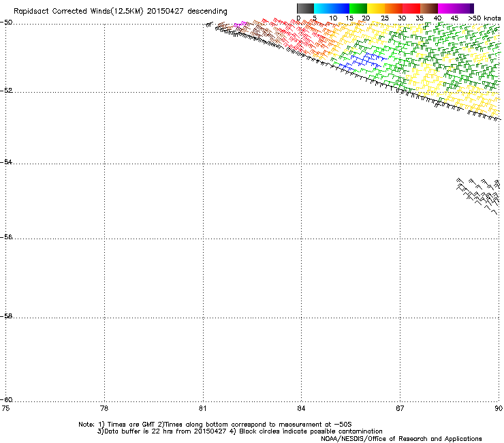
Task: Click the '30' label under the color bar
Action: click(x=402, y=18)
